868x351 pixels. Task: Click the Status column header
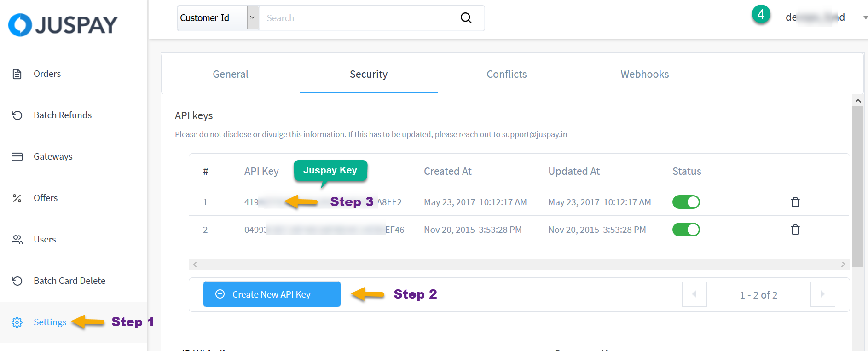[687, 172]
